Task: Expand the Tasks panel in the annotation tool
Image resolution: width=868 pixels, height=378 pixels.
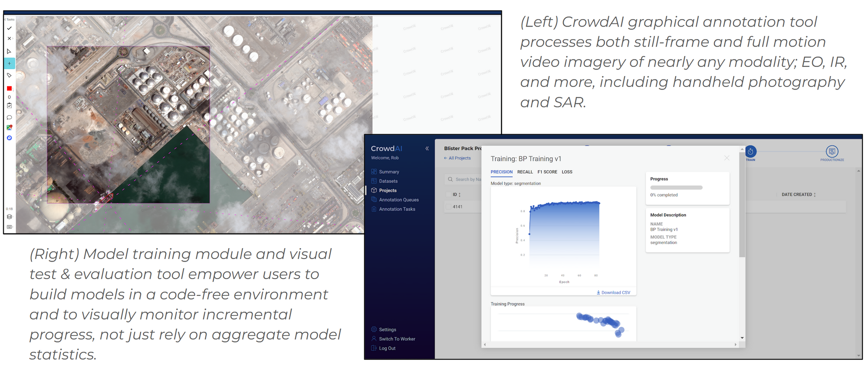Action: point(10,20)
